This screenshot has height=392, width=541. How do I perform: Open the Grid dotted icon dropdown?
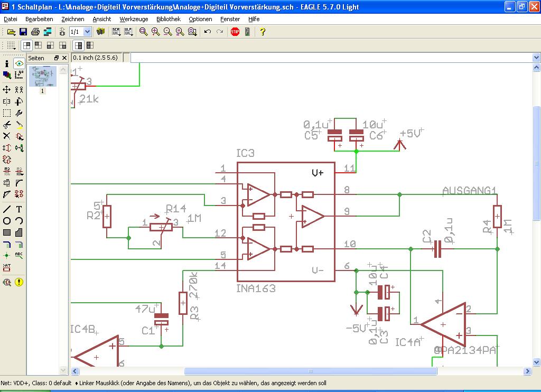12,45
